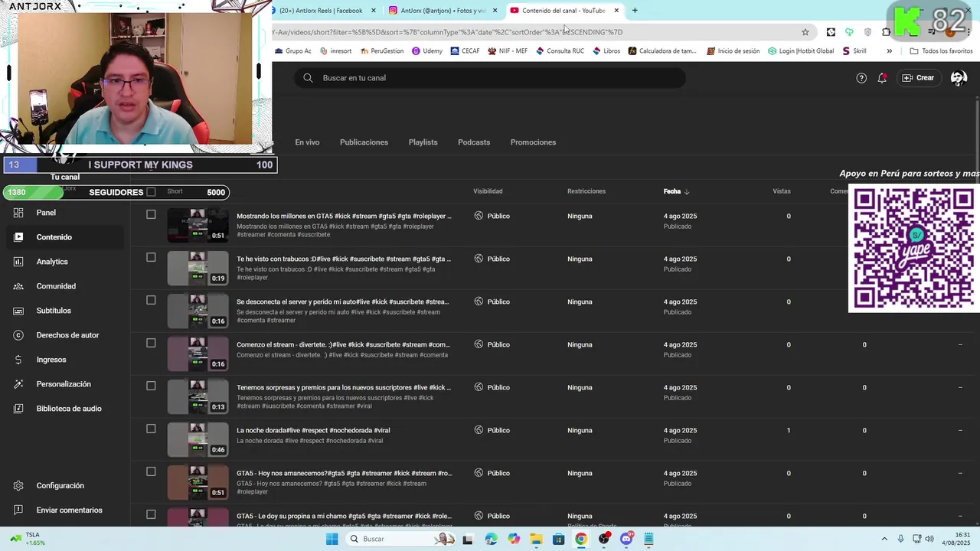Image resolution: width=980 pixels, height=551 pixels.
Task: Select checkbox for 'Te he visto con trabucos'
Action: (151, 258)
